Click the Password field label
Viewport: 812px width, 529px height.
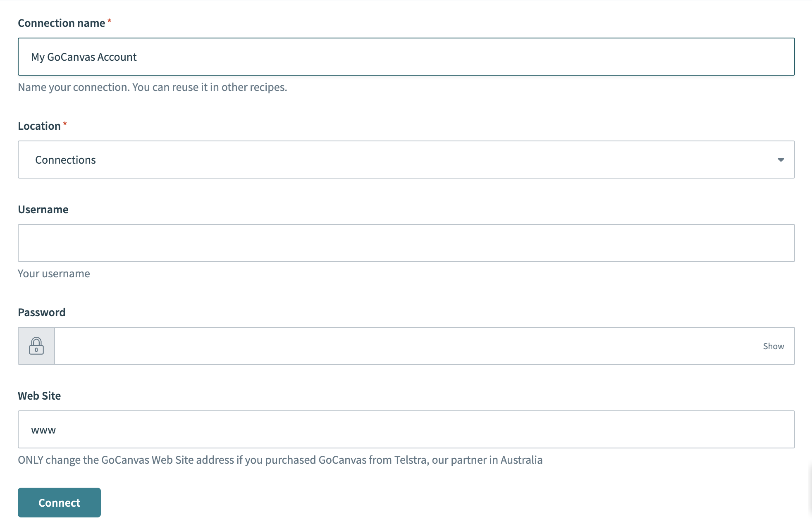click(x=41, y=312)
